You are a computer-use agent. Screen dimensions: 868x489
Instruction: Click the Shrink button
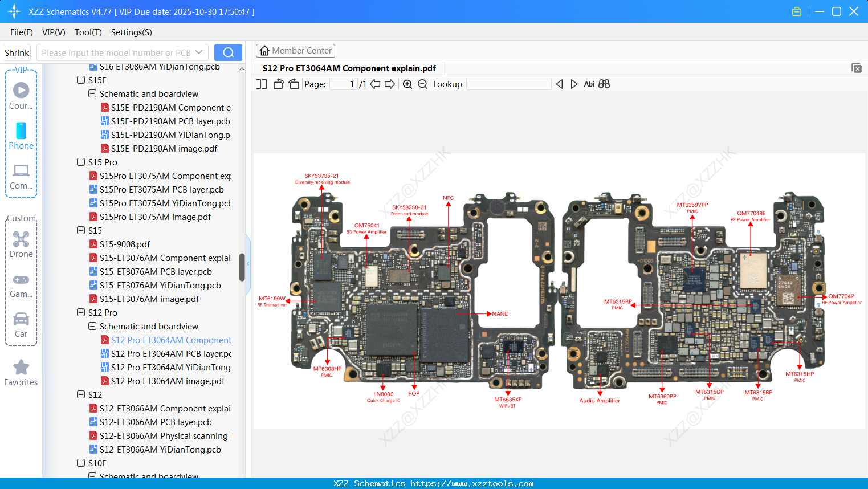tap(17, 52)
